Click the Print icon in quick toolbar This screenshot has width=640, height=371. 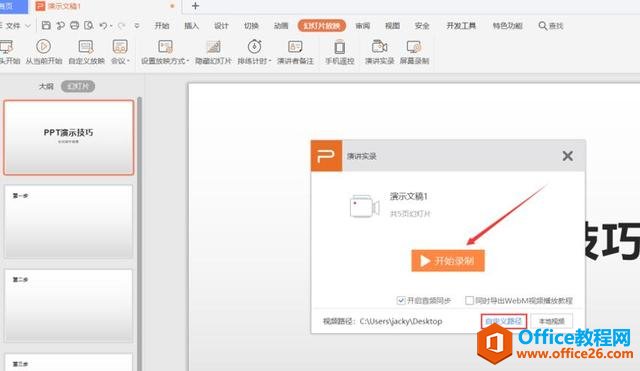tap(74, 25)
